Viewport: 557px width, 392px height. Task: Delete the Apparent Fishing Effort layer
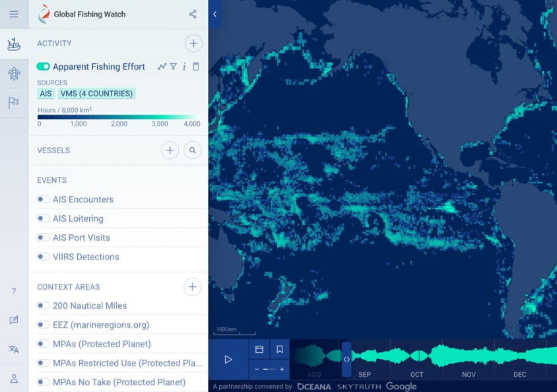pyautogui.click(x=196, y=67)
